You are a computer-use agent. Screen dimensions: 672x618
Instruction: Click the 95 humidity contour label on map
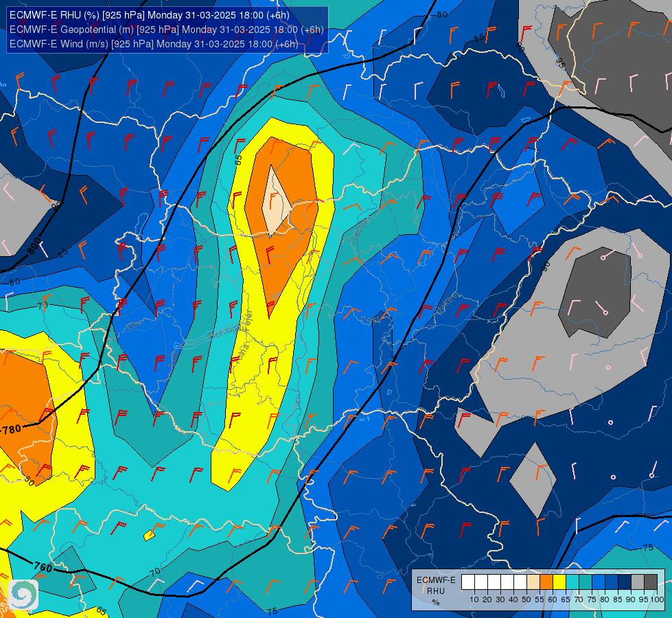click(x=560, y=62)
